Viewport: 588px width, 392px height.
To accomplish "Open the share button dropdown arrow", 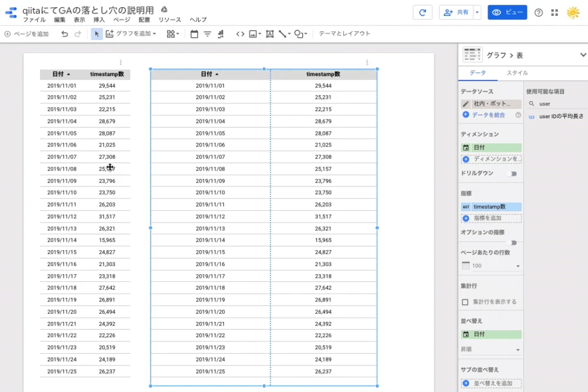I will [477, 12].
